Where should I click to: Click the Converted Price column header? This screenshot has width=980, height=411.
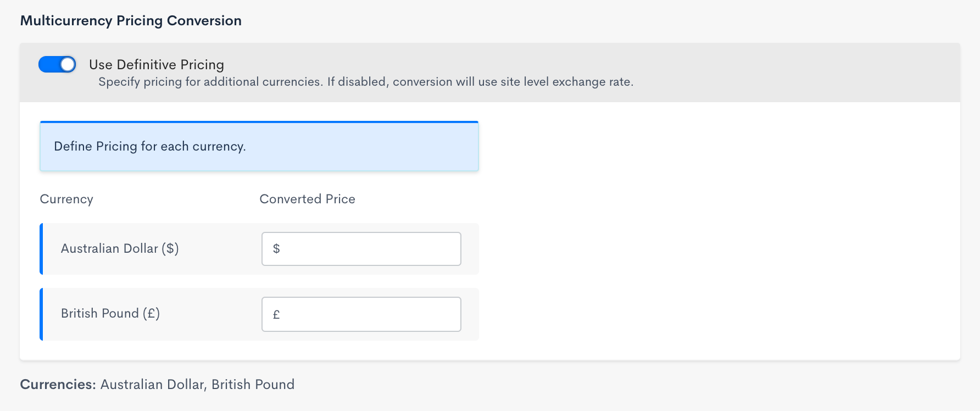(307, 199)
